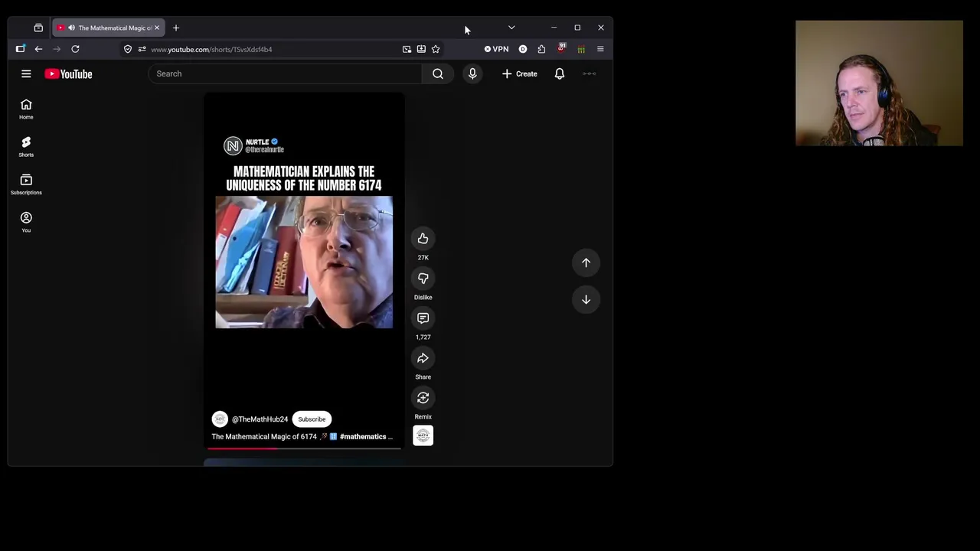The height and width of the screenshot is (551, 980).
Task: Remix this Short
Action: coord(423,398)
